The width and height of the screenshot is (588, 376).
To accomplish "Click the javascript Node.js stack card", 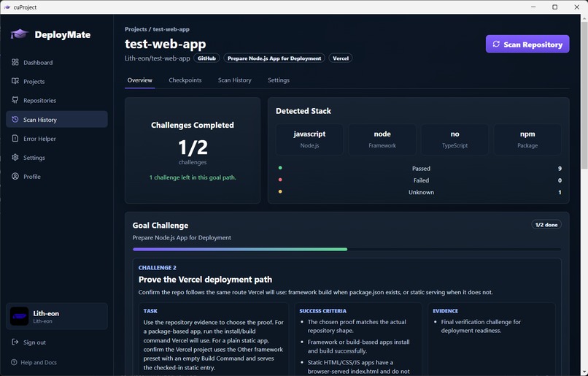I will tap(309, 139).
